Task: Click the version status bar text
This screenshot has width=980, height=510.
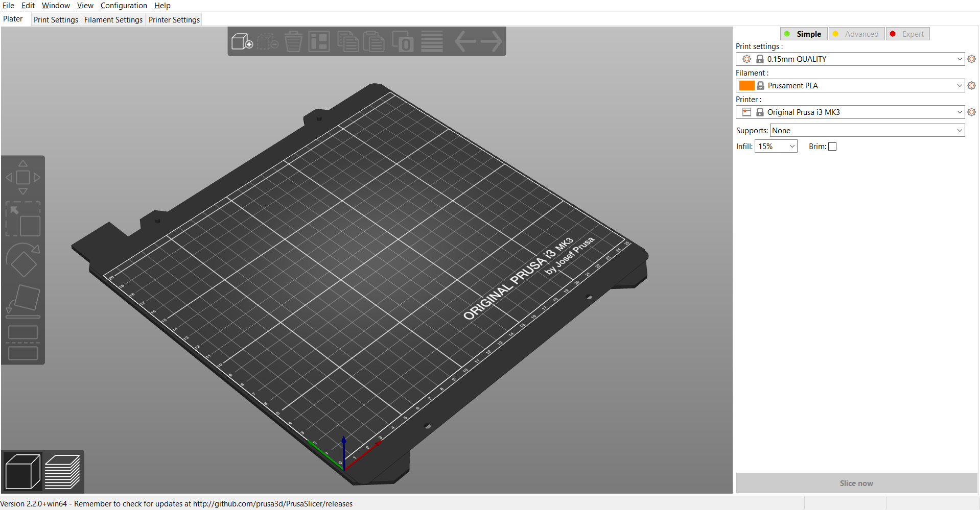Action: point(176,504)
